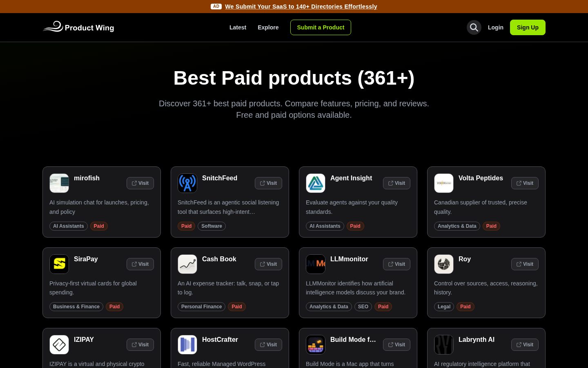Visit the Cash Book product

[268, 264]
